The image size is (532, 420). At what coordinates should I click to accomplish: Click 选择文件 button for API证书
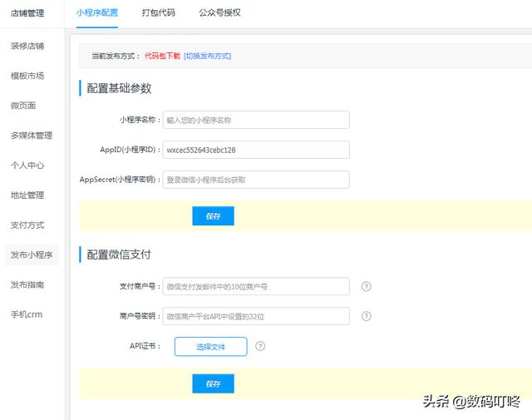point(210,346)
